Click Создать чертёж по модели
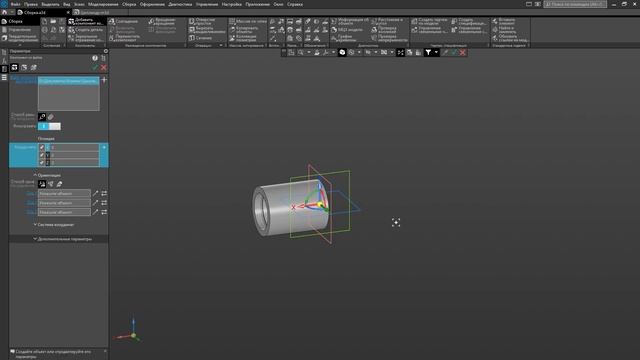 [429, 21]
